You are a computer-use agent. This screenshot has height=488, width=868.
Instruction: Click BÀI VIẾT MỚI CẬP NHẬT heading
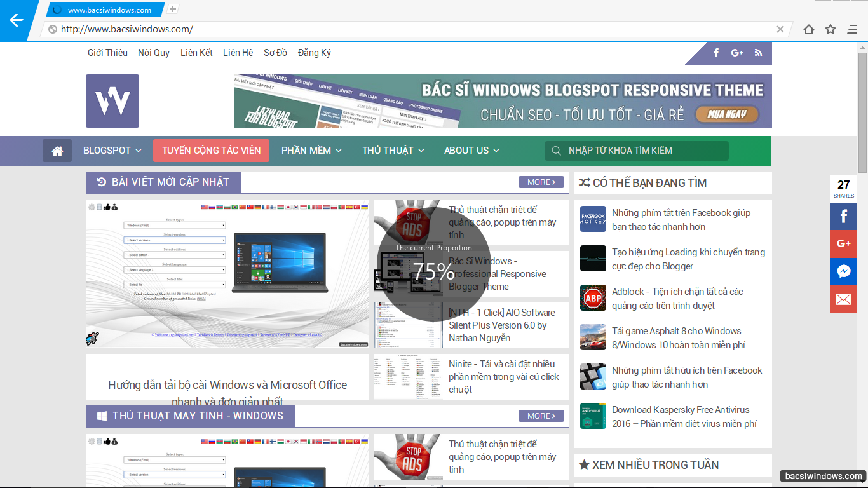163,182
